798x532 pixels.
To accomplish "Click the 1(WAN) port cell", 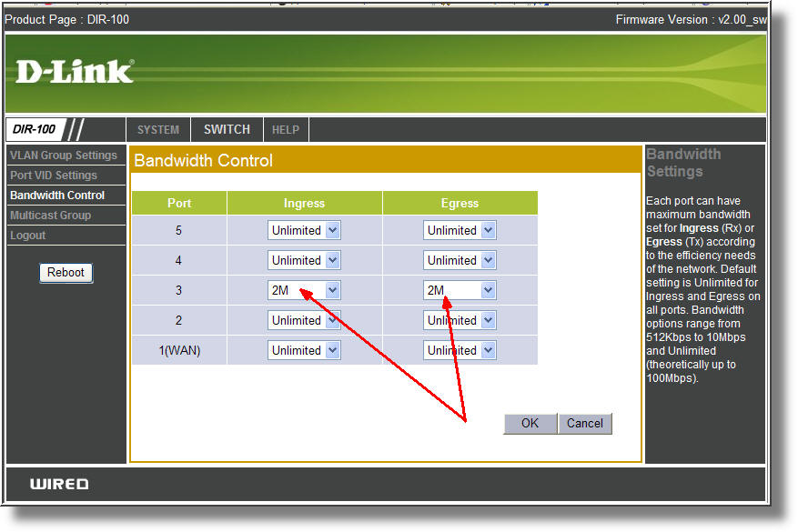I will pos(179,350).
